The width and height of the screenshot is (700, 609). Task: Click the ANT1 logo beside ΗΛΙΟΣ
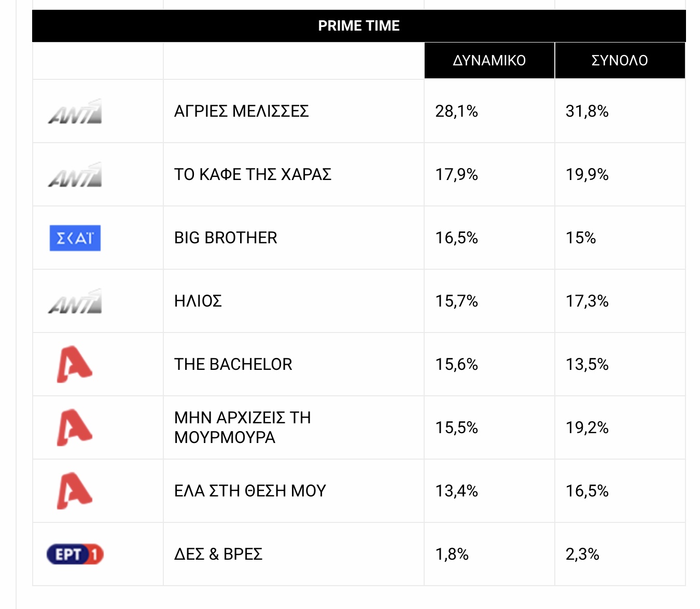[x=75, y=301]
